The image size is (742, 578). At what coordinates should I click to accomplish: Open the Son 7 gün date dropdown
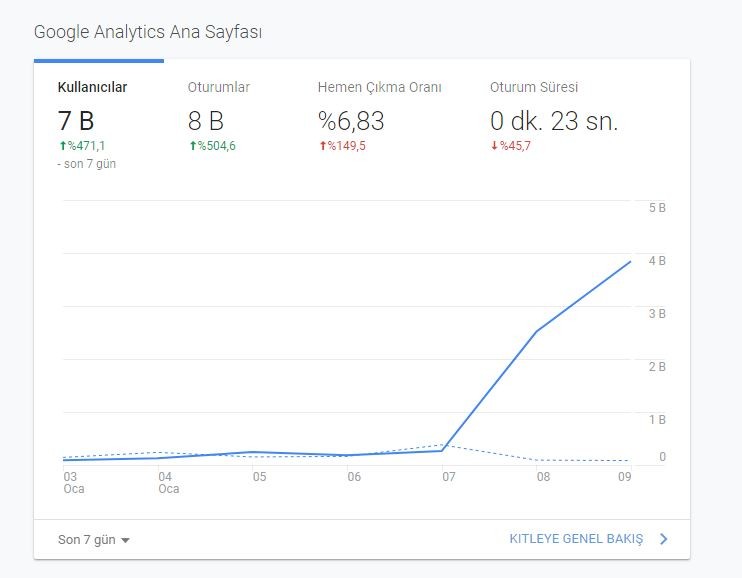pyautogui.click(x=94, y=540)
